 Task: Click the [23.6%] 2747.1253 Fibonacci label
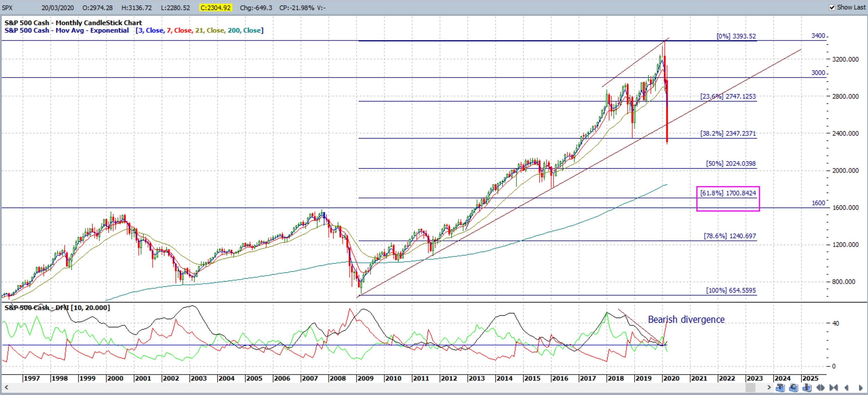pos(728,96)
